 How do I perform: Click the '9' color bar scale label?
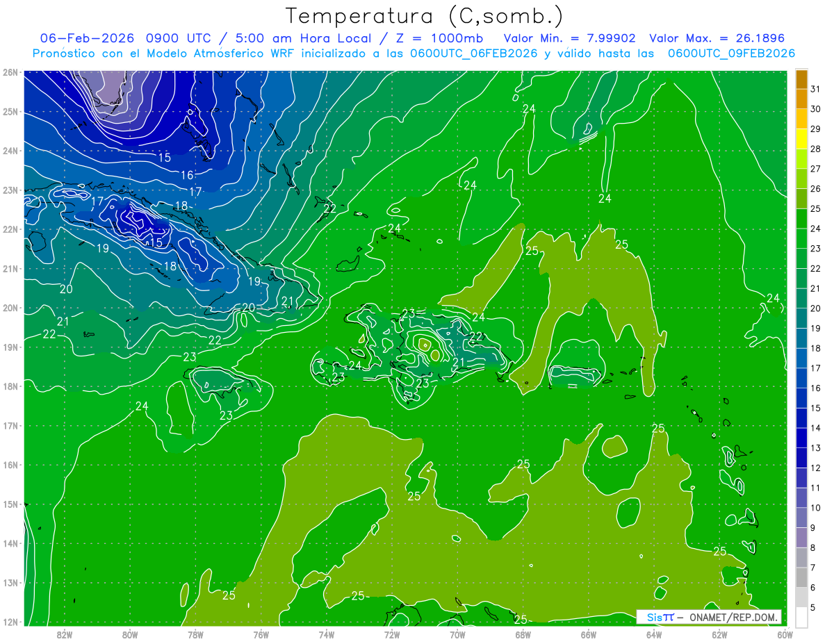click(814, 528)
